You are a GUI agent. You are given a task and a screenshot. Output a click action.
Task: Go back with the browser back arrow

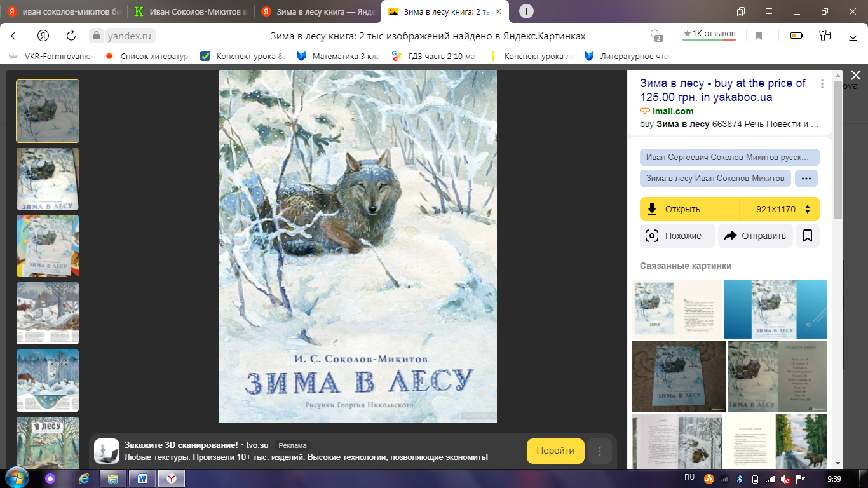pyautogui.click(x=15, y=36)
